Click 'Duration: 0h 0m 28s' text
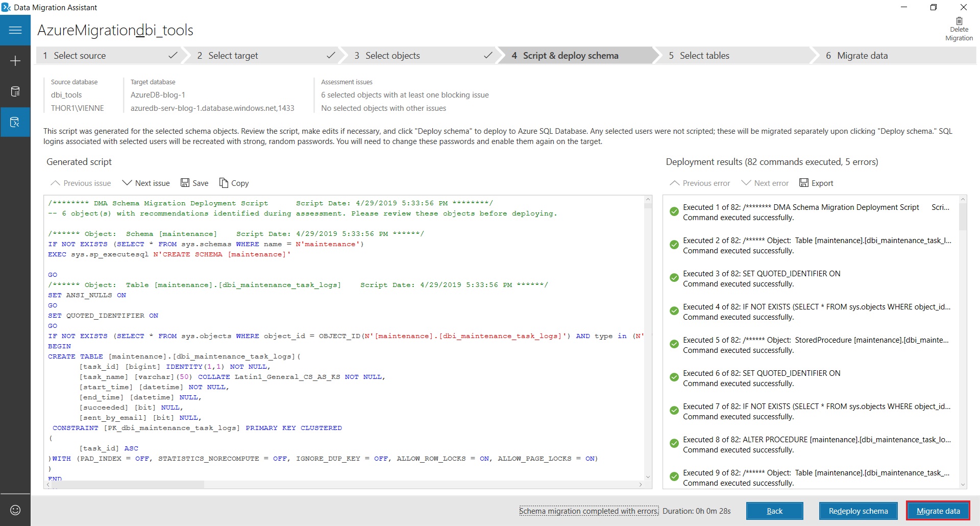The width and height of the screenshot is (980, 526). [x=697, y=511]
